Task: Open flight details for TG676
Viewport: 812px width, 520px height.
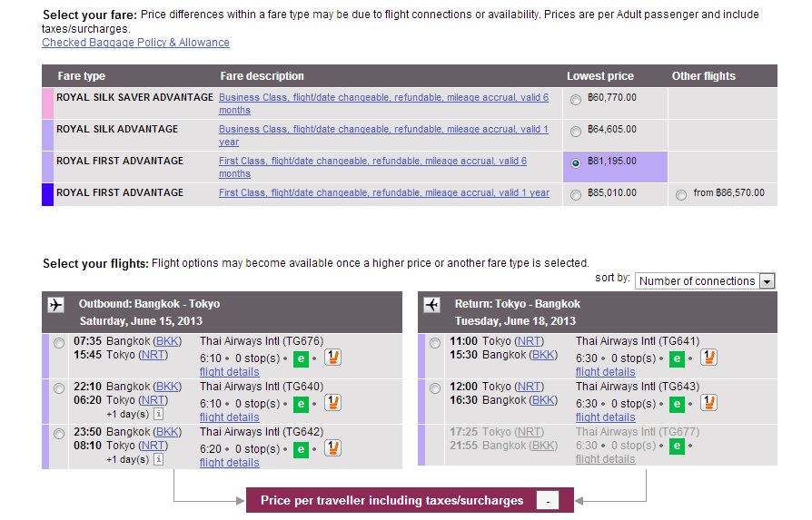Action: (x=229, y=372)
